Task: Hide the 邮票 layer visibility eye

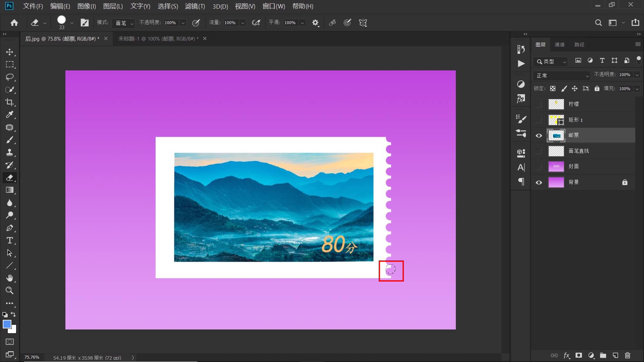Action: coord(539,135)
